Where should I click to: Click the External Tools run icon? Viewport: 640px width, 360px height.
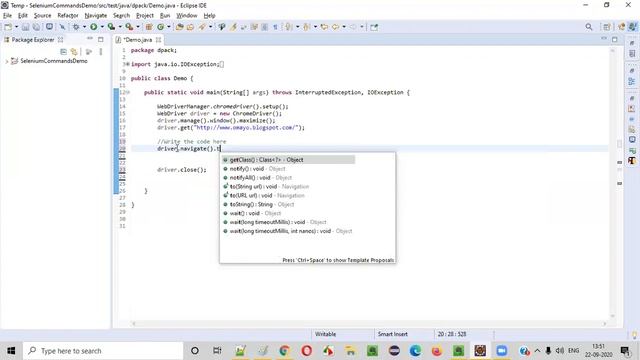pyautogui.click(x=129, y=27)
